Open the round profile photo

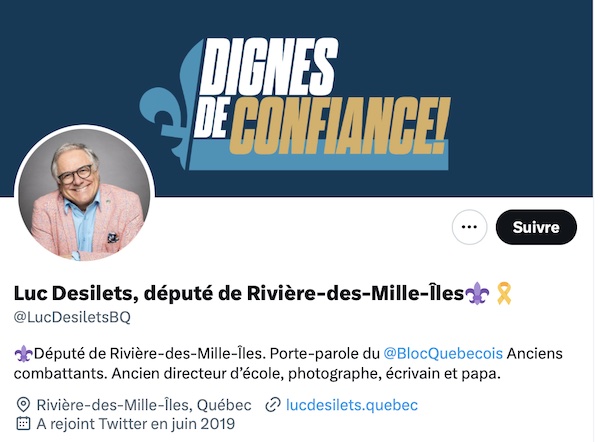click(x=85, y=194)
